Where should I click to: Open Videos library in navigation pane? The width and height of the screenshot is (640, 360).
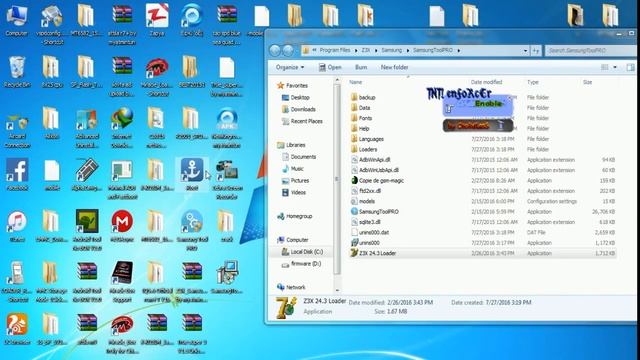[294, 192]
